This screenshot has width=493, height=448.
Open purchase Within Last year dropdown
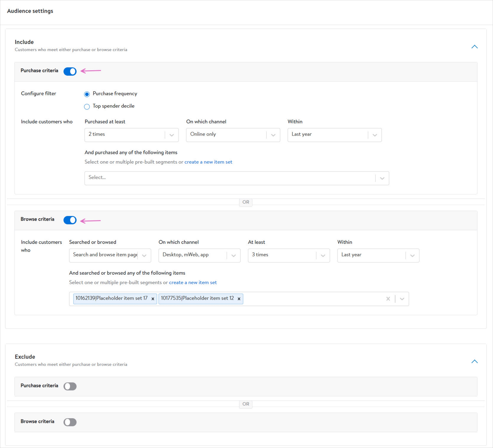click(x=334, y=135)
